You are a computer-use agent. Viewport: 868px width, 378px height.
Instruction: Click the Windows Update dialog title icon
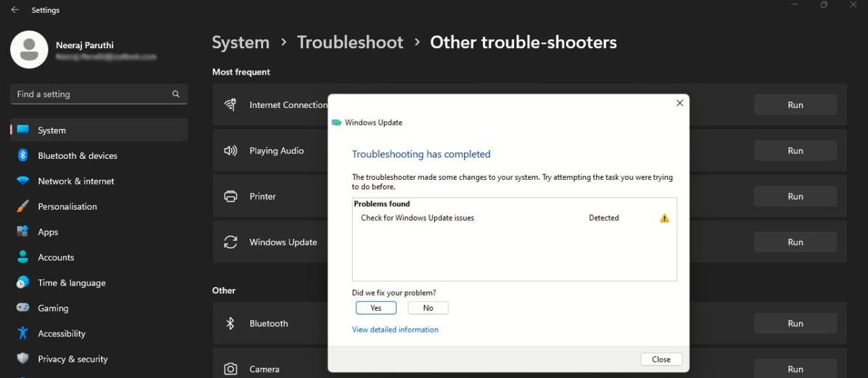tap(336, 123)
